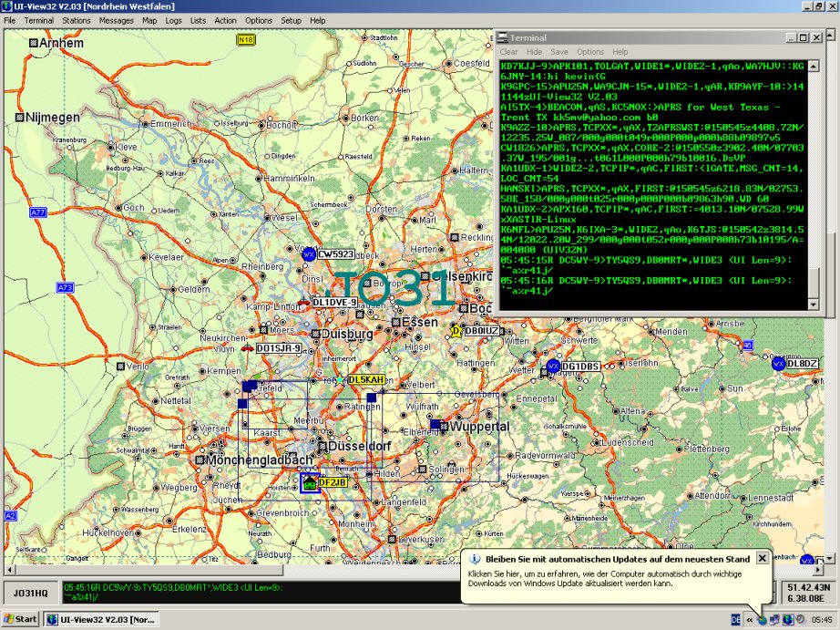Open the Logs menu
This screenshot has width=840, height=630.
tap(173, 20)
